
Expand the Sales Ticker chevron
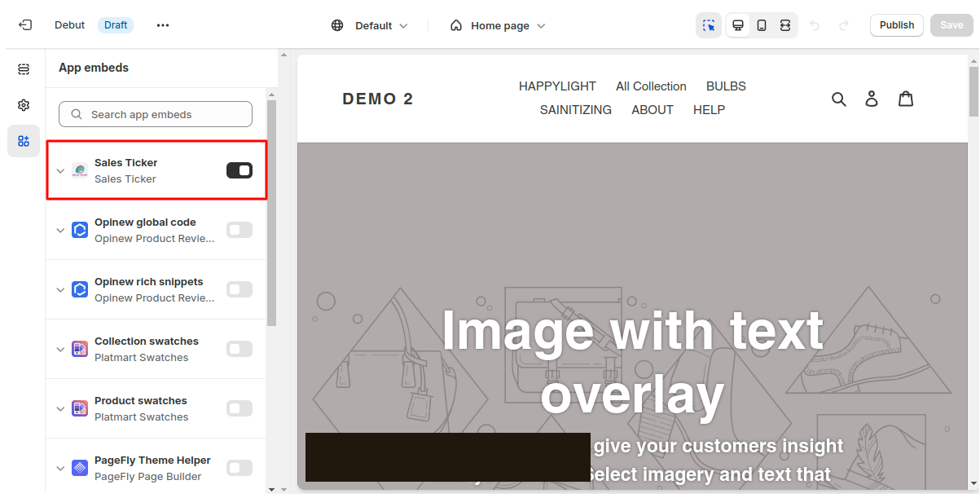pyautogui.click(x=60, y=171)
